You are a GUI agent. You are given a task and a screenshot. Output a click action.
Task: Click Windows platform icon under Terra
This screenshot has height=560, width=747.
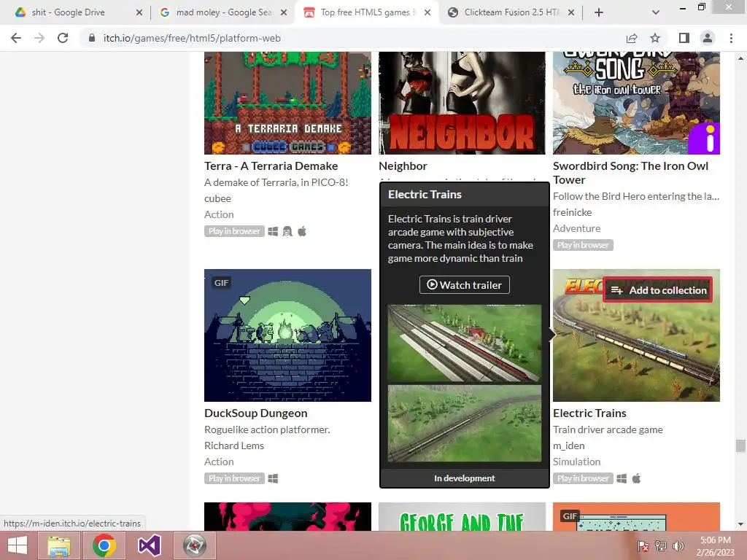(x=273, y=231)
